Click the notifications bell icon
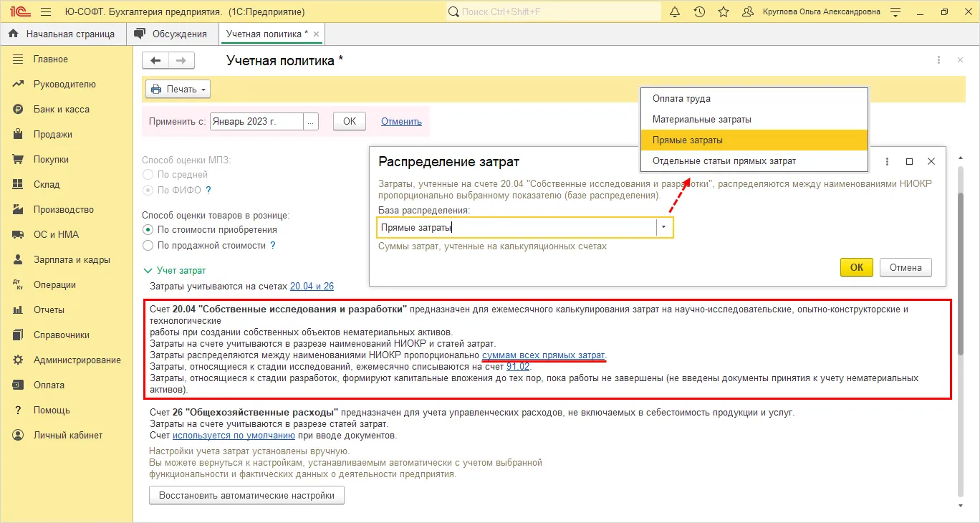The height and width of the screenshot is (523, 980). pyautogui.click(x=675, y=12)
